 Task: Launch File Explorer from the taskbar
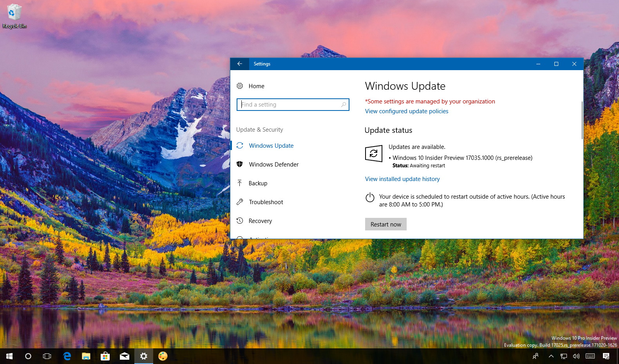coord(86,356)
